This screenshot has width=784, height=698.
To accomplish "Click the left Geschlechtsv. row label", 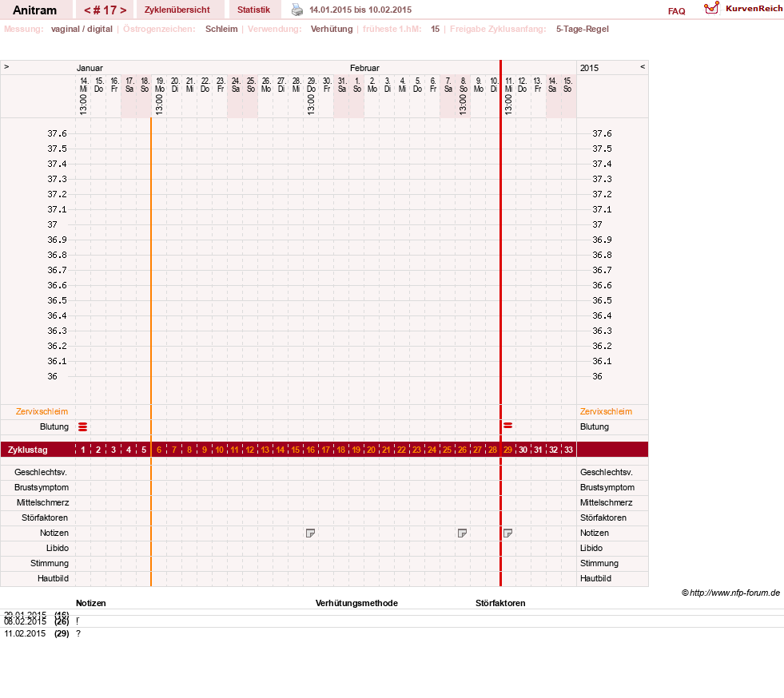I will [41, 472].
